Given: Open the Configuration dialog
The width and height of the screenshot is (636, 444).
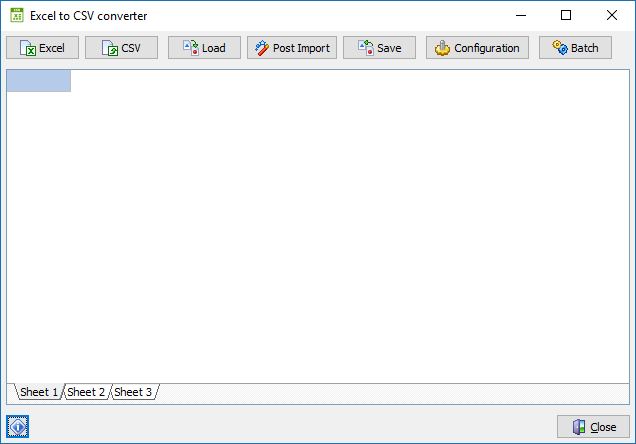Looking at the screenshot, I should 477,48.
